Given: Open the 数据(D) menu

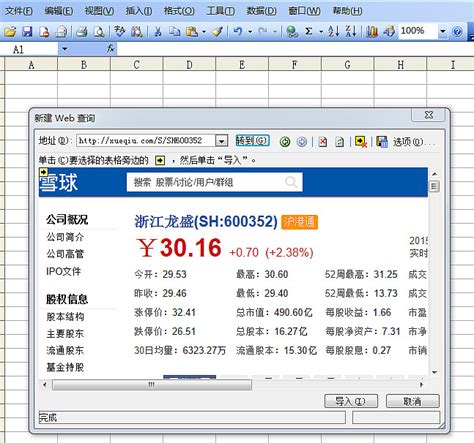Looking at the screenshot, I should click(261, 11).
